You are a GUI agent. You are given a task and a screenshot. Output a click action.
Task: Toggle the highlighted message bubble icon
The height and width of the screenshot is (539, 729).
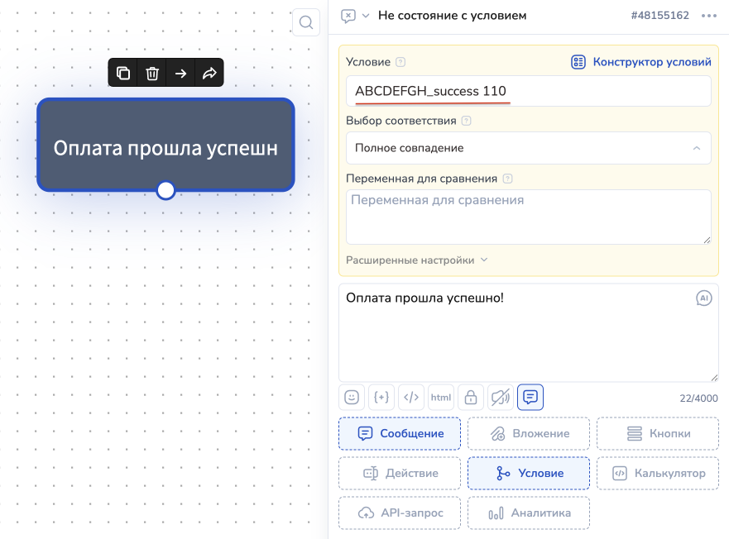530,397
